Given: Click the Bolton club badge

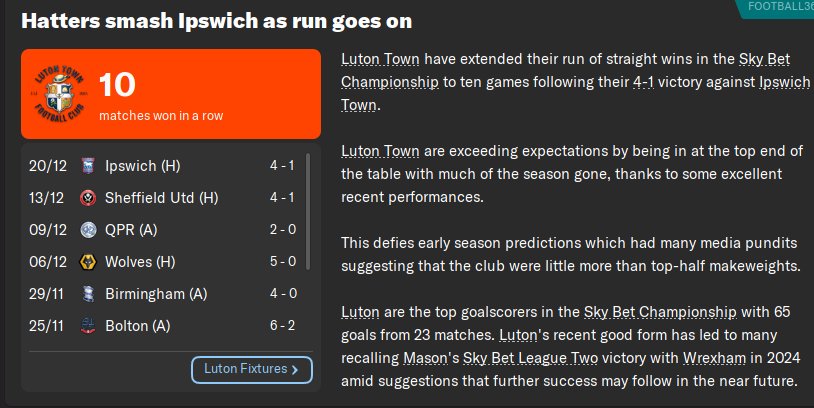Looking at the screenshot, I should click(x=88, y=326).
